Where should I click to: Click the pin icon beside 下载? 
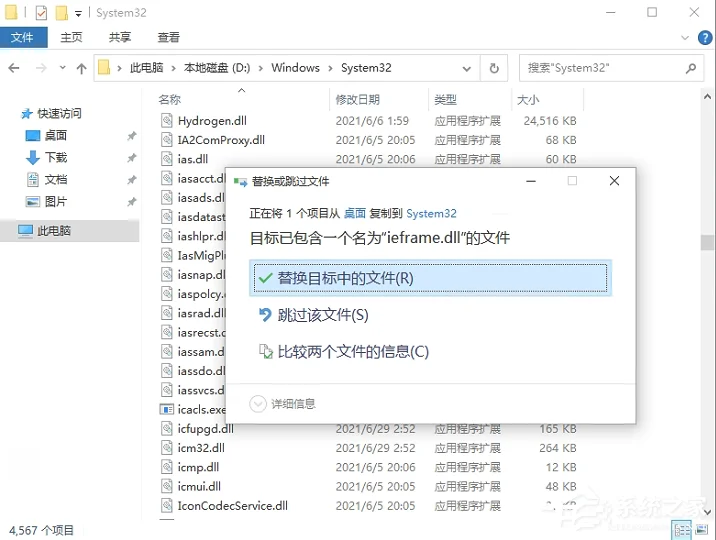pyautogui.click(x=132, y=158)
